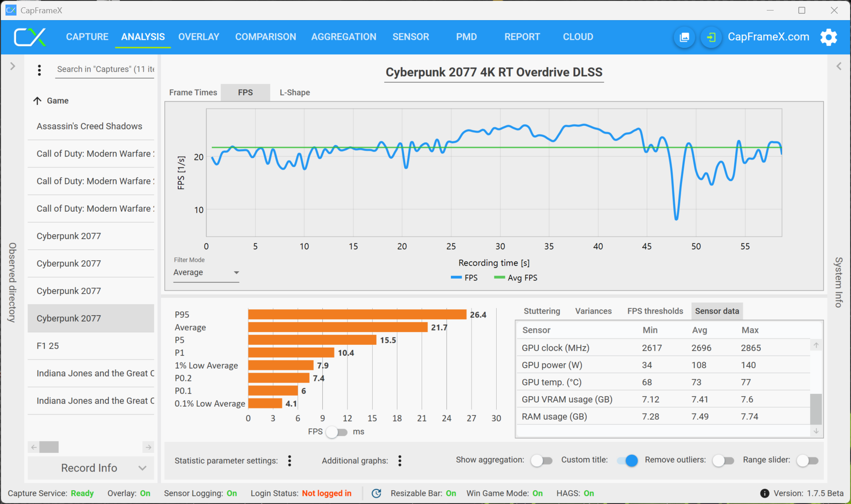This screenshot has width=851, height=504.
Task: Select the GPU temp. (°C) row
Action: (663, 382)
